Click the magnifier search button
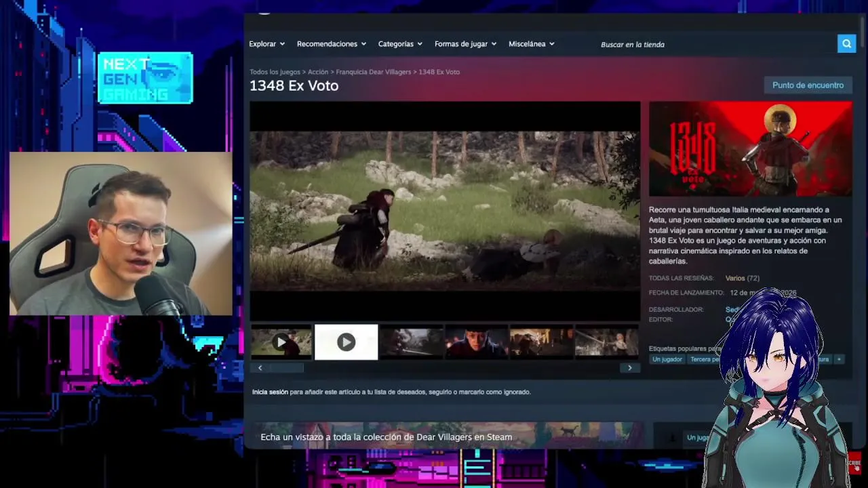 point(846,44)
